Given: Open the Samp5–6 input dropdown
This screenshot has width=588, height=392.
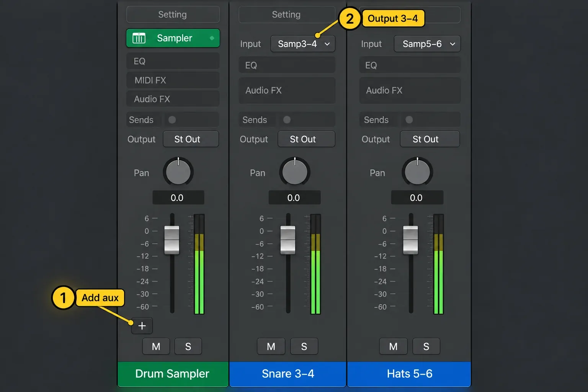Looking at the screenshot, I should [427, 44].
